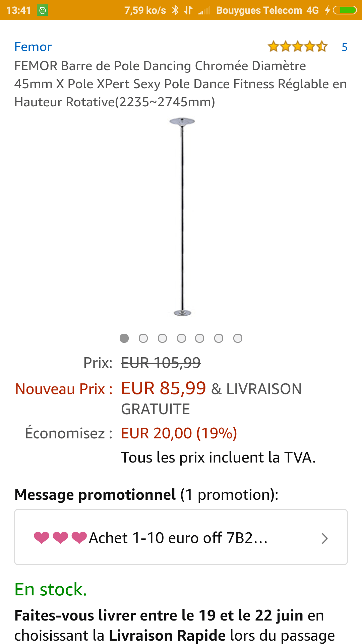This screenshot has width=362, height=644.
Task: Tap the Femor brand link
Action: click(33, 47)
